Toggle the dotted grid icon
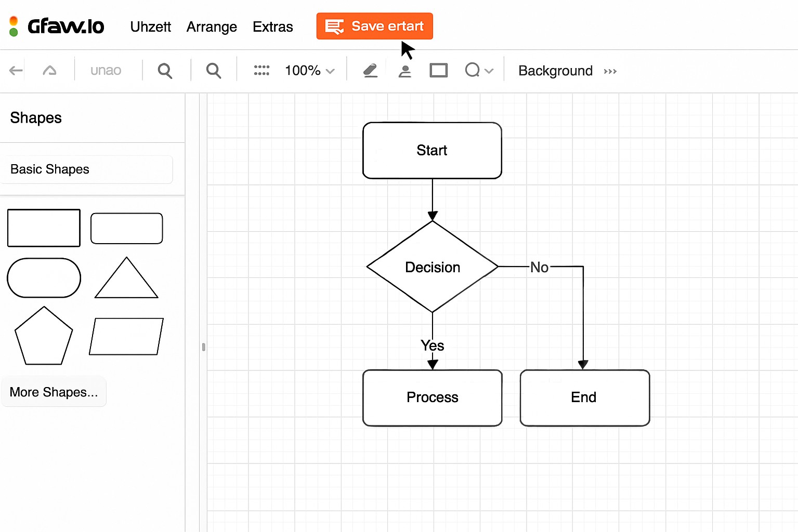Image resolution: width=798 pixels, height=532 pixels. pos(261,70)
